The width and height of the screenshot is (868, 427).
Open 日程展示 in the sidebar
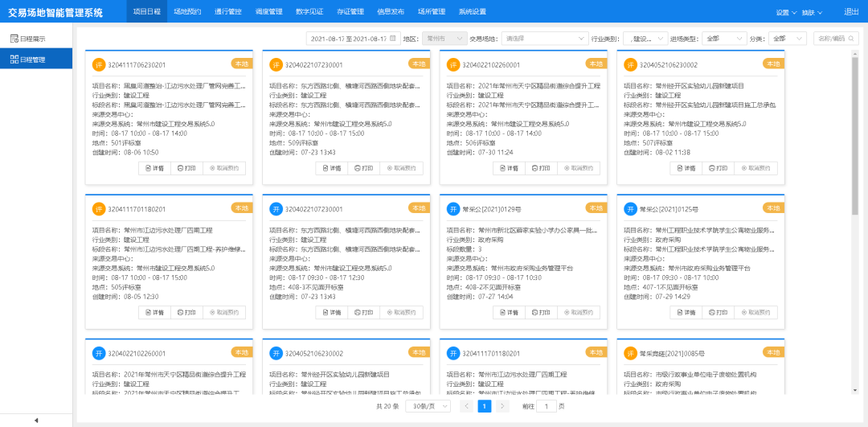pos(36,39)
